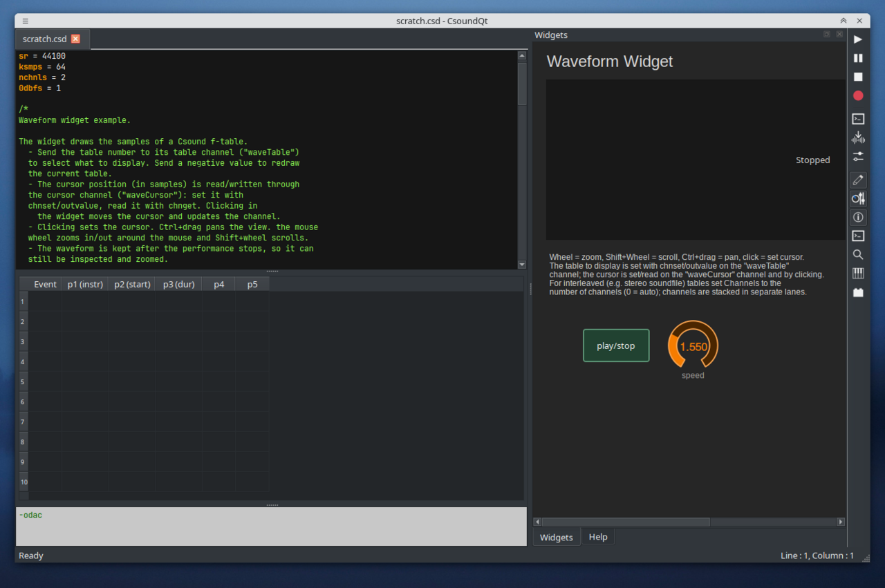Click the code editor scroll-down arrow

[522, 264]
